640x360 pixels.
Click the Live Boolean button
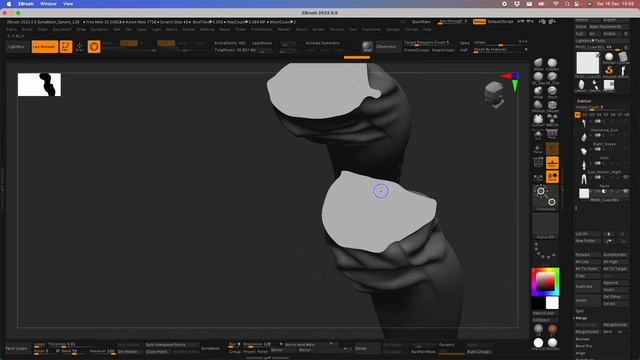pos(44,47)
